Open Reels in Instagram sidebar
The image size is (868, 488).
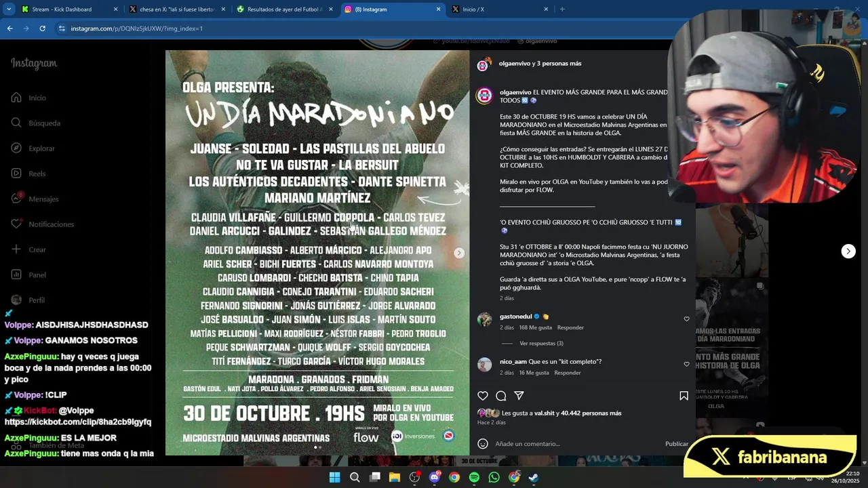tap(28, 174)
